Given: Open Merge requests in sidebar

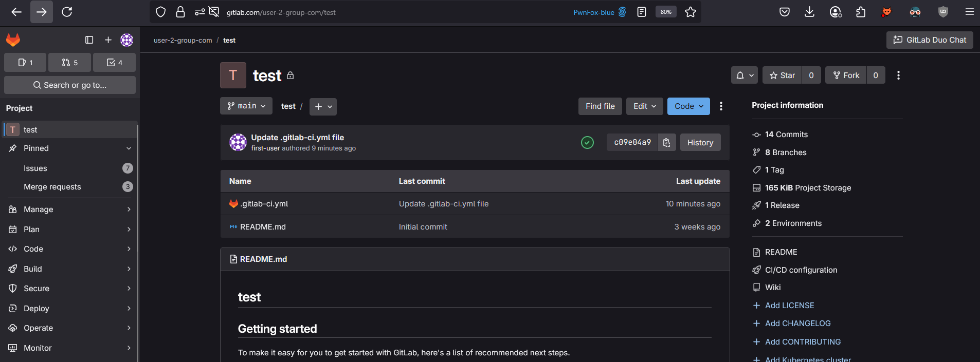Looking at the screenshot, I should point(52,187).
